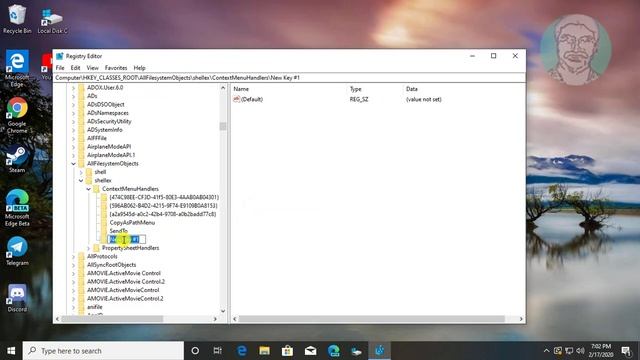640x360 pixels.
Task: Expand the AllSyncRootObjects key
Action: coord(73,265)
